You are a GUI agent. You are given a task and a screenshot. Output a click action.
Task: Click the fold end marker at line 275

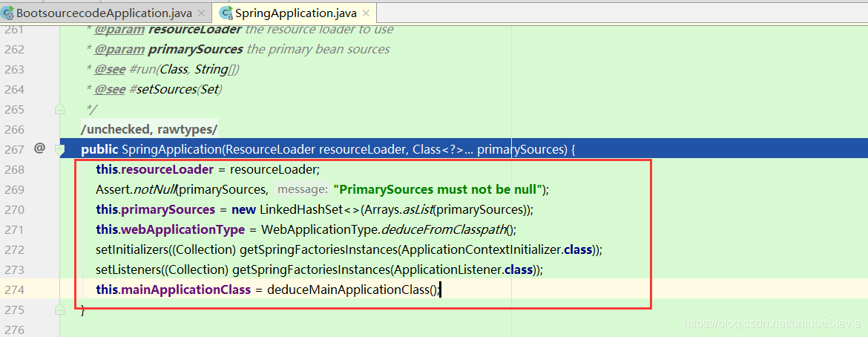pos(60,310)
